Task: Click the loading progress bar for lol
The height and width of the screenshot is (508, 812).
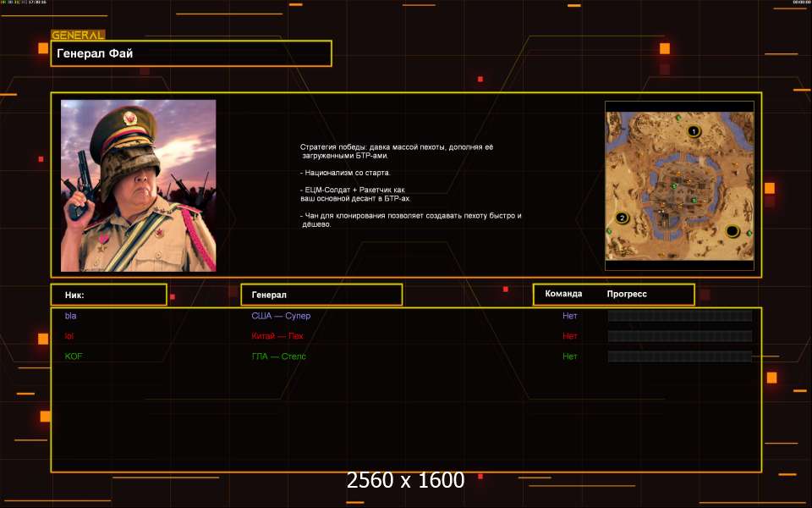Action: click(x=680, y=336)
